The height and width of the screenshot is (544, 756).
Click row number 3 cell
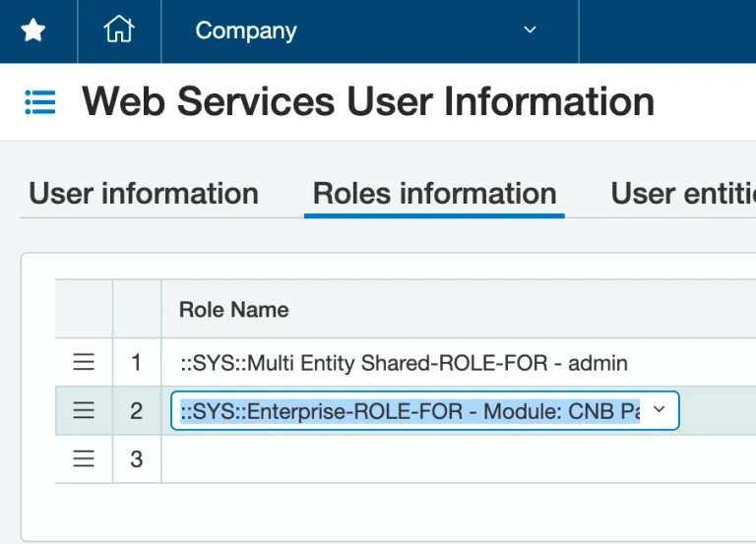click(137, 458)
